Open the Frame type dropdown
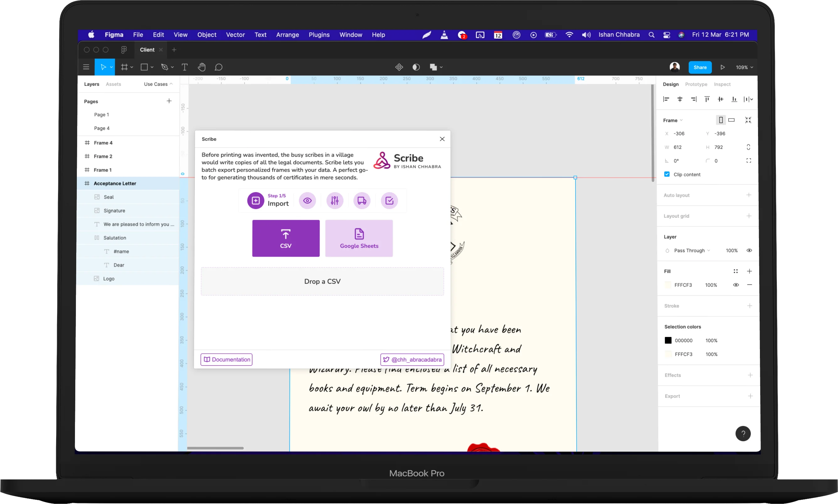Image resolution: width=838 pixels, height=504 pixels. (673, 121)
